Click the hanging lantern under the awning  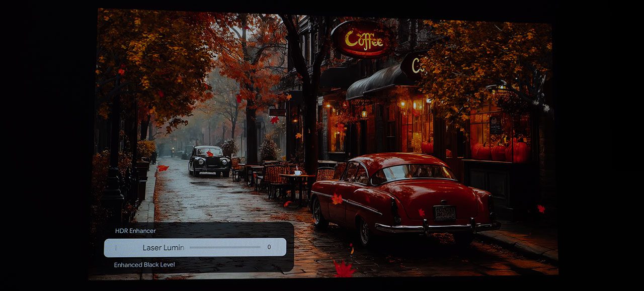(x=364, y=113)
